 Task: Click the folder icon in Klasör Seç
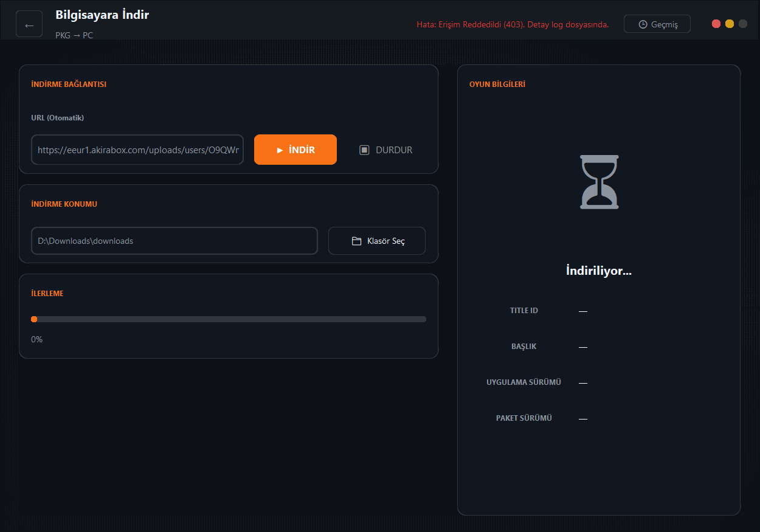coord(357,241)
